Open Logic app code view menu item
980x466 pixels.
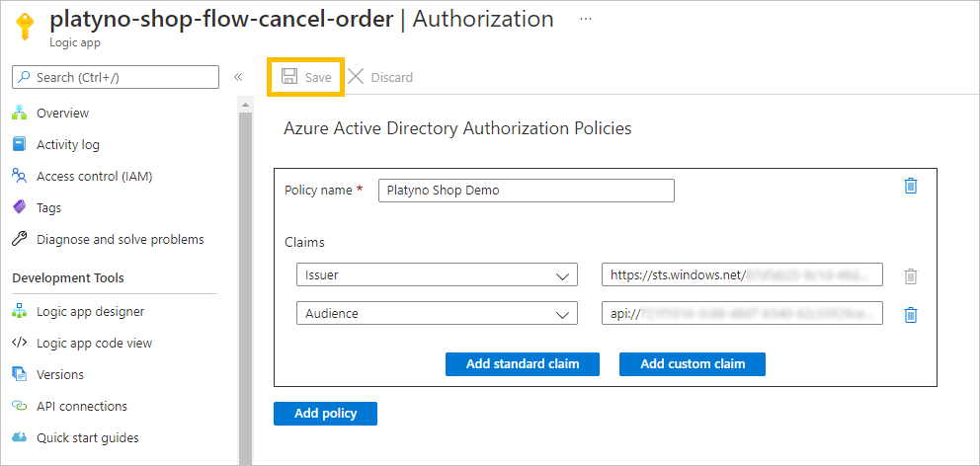[95, 343]
